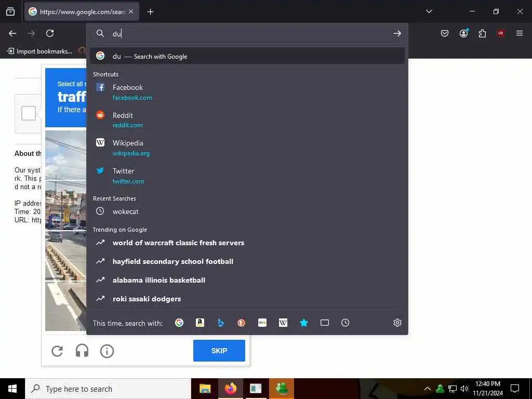Show hidden system tray icons
This screenshot has height=399, width=532.
point(428,389)
